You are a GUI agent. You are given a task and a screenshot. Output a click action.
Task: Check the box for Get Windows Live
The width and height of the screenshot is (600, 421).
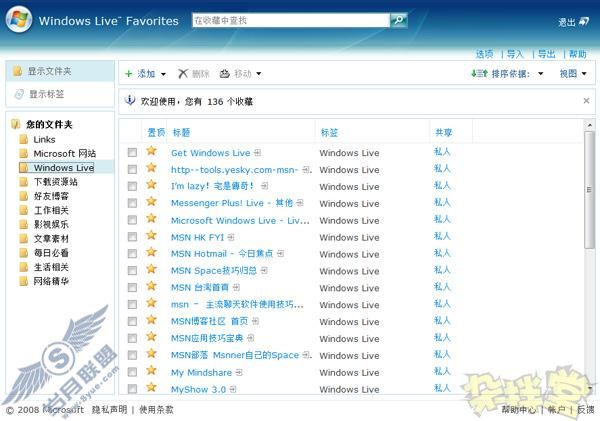[132, 153]
